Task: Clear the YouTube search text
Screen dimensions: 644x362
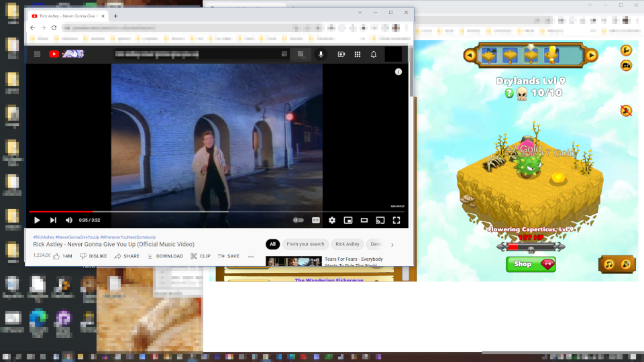Action: [x=284, y=54]
